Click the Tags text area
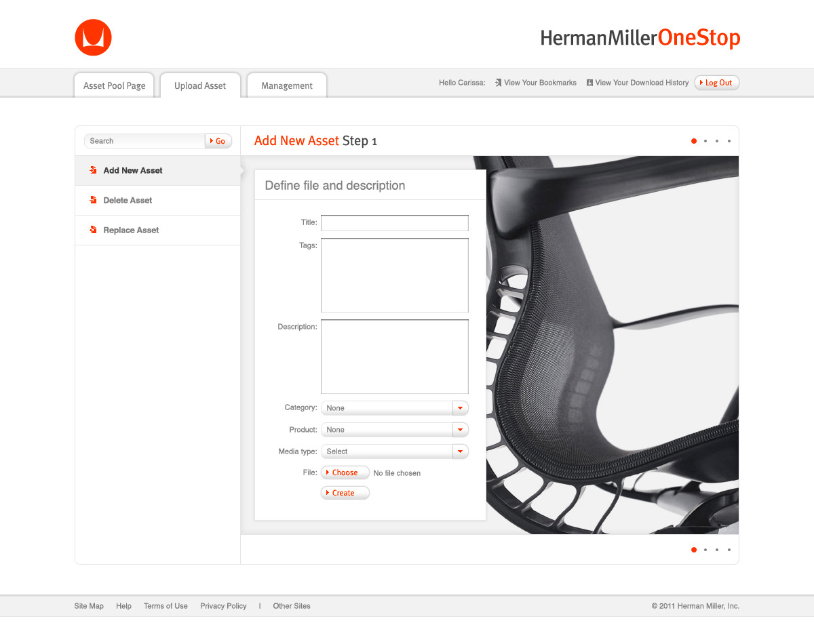Image resolution: width=814 pixels, height=644 pixels. click(x=395, y=275)
